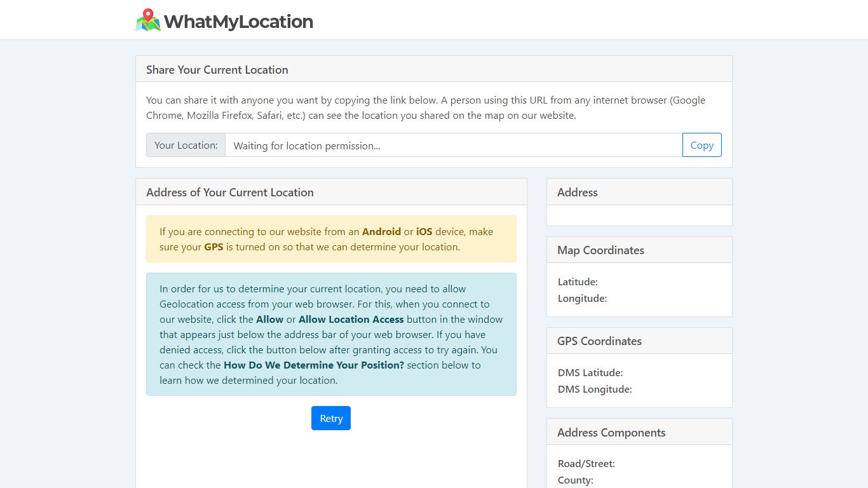The image size is (868, 488).
Task: Click the Address of Your Current Location header
Action: (x=331, y=192)
